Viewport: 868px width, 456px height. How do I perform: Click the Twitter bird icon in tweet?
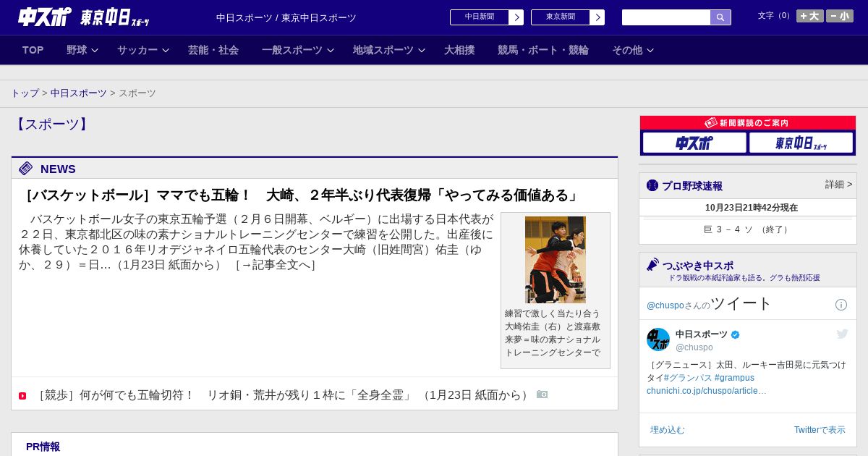coord(842,334)
